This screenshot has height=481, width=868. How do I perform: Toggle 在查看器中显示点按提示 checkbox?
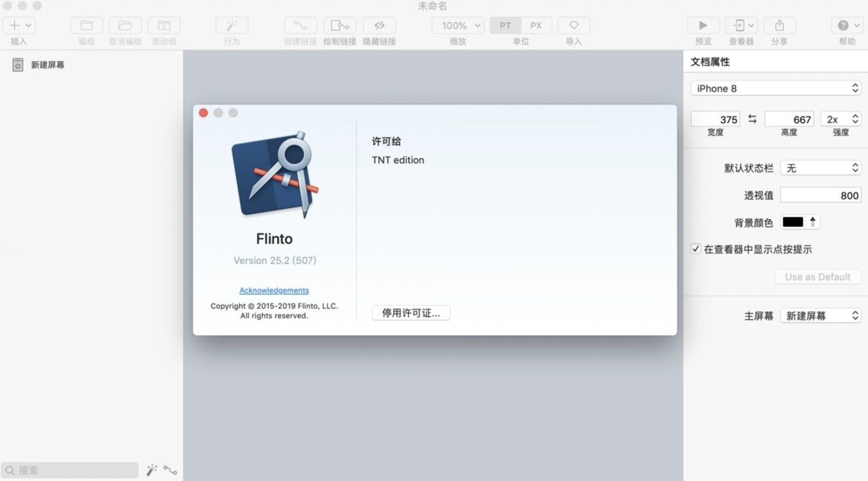(696, 249)
